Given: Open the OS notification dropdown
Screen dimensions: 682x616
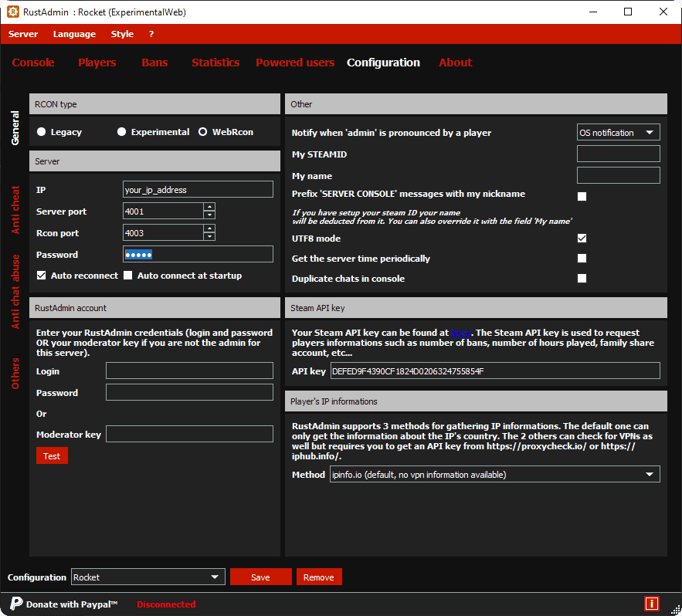Looking at the screenshot, I should 619,133.
